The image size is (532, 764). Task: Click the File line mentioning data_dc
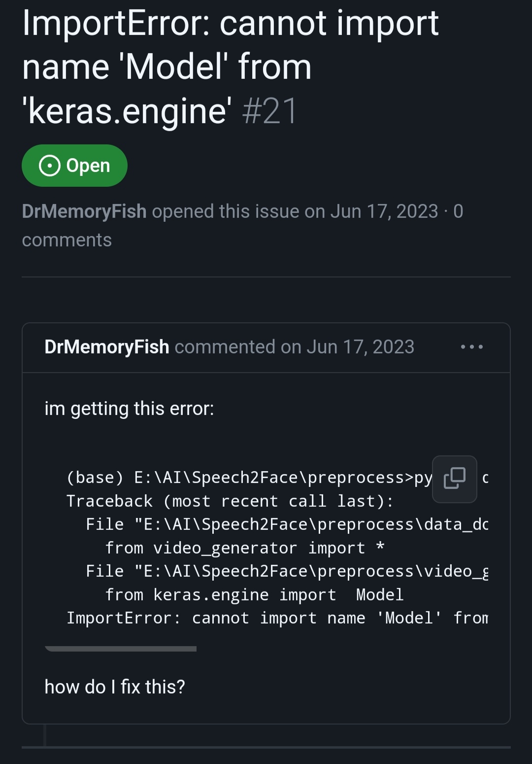pyautogui.click(x=287, y=524)
